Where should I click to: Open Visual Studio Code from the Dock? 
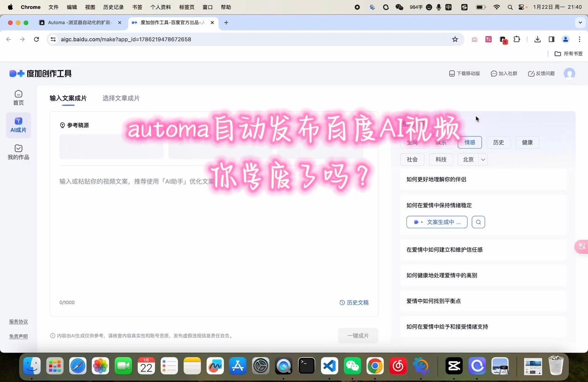tap(329, 366)
